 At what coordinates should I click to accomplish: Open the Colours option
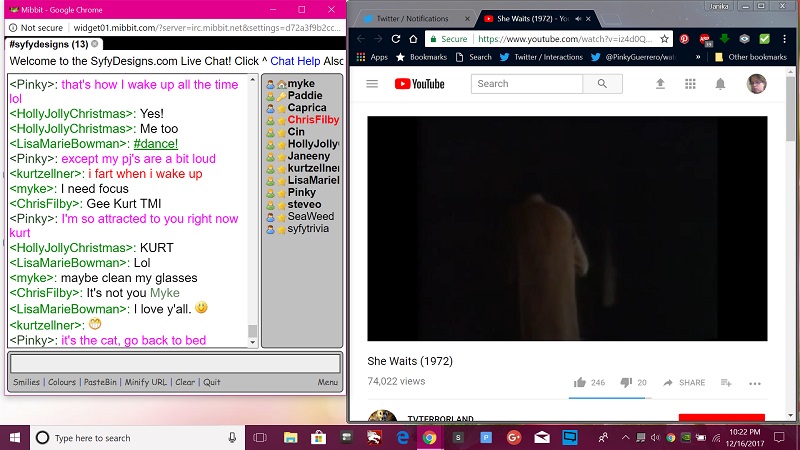pyautogui.click(x=62, y=382)
